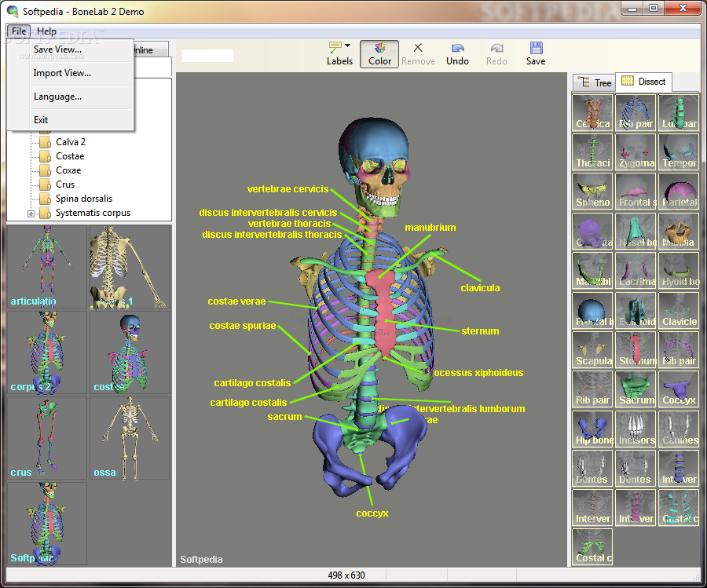Select the Zygomatic bone dissect icon
707x588 pixels.
(x=636, y=152)
